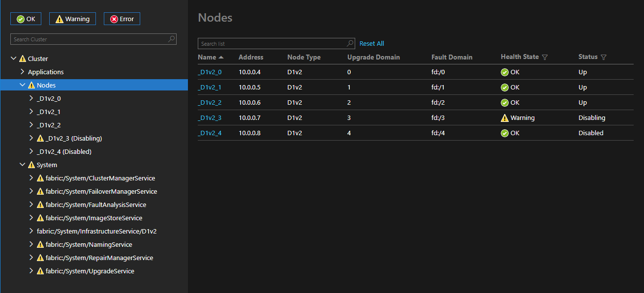Viewport: 644px width, 293px height.
Task: Click the OK health icon in _D1v2_1 row
Action: 505,88
